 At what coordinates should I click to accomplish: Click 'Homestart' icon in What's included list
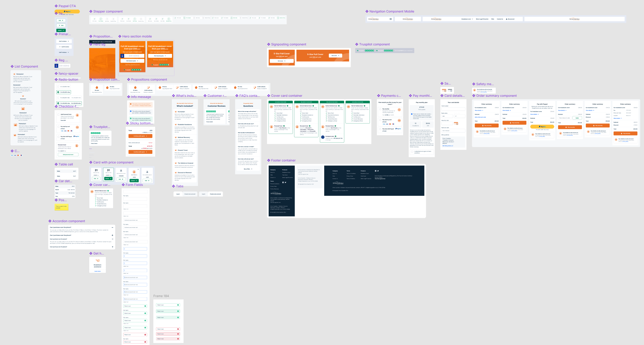click(x=176, y=112)
